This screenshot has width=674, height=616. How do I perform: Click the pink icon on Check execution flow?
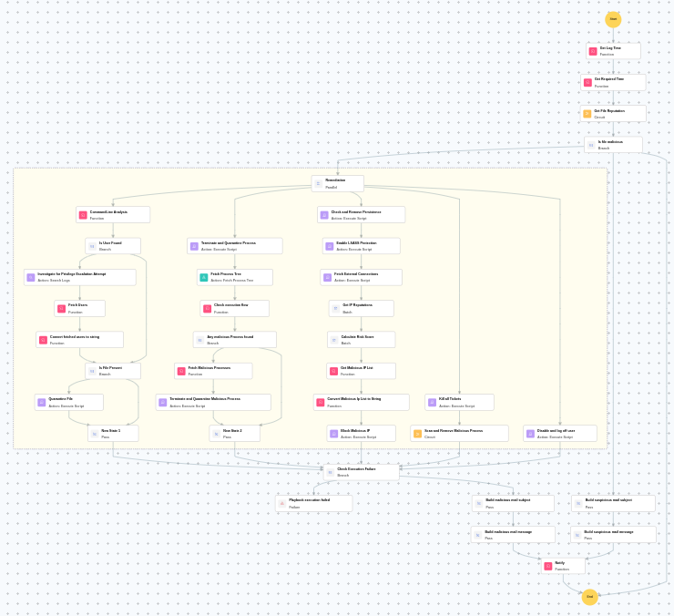(207, 308)
